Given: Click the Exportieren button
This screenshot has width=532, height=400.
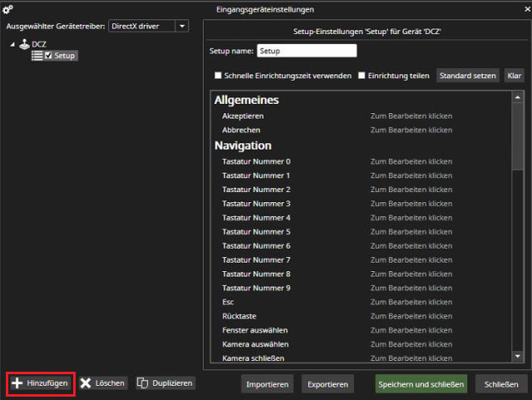Looking at the screenshot, I should pyautogui.click(x=328, y=384).
